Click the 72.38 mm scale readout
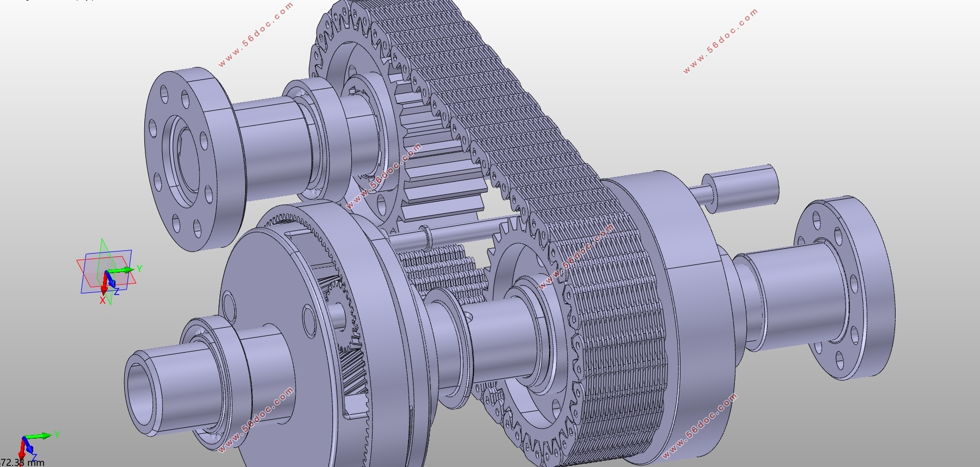 click(x=22, y=463)
